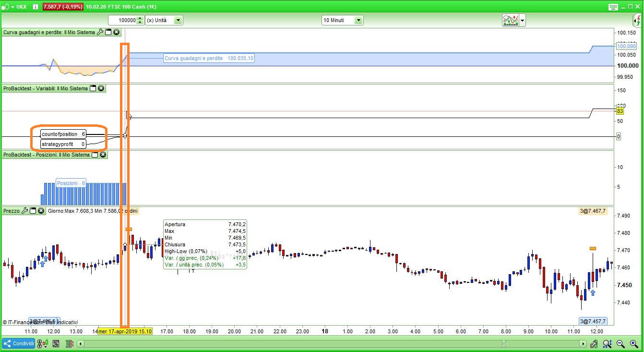Maximize the Prezzo price panel
Viewport: 644px width, 352px height.
[x=33, y=211]
